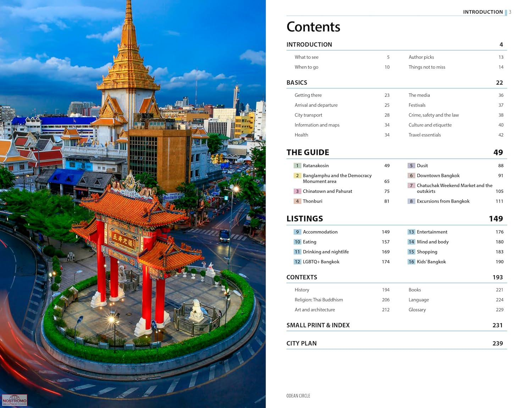
Task: Select the CONTEXTS section heading
Action: point(302,277)
